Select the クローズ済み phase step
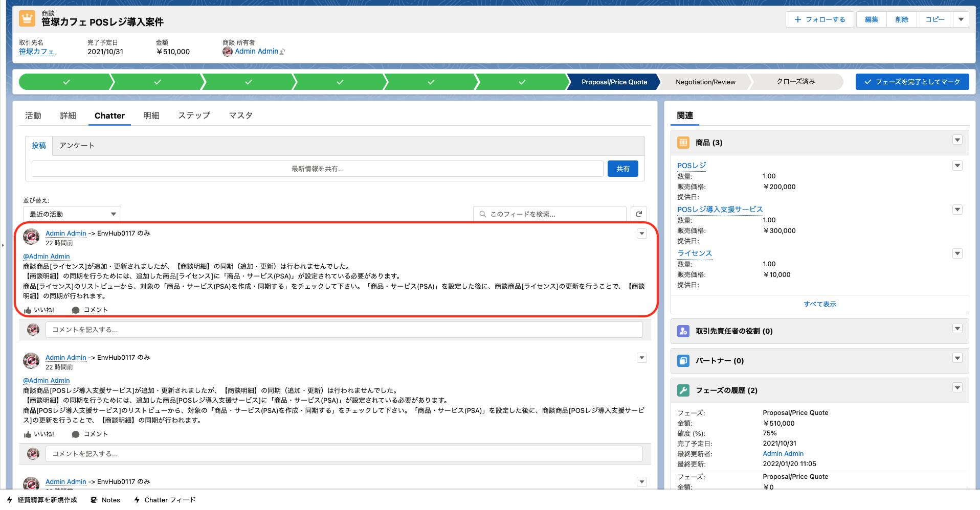The width and height of the screenshot is (980, 510). coord(796,82)
